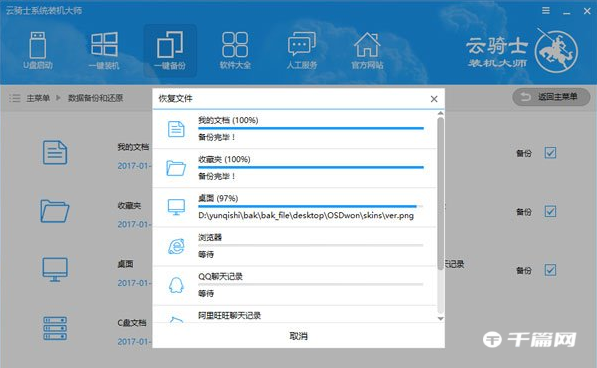This screenshot has height=368, width=597.
Task: Click the desktop file path ending in ver.png
Action: [306, 216]
